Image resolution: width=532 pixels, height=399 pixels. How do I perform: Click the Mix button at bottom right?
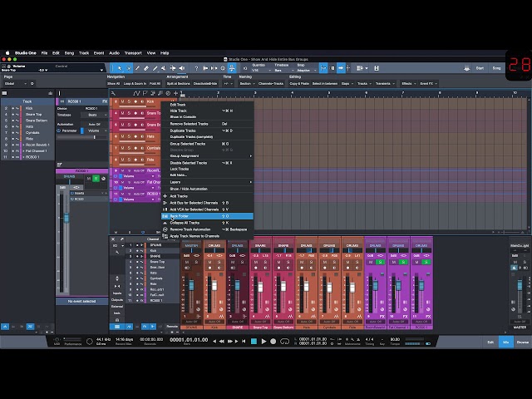[x=506, y=342]
